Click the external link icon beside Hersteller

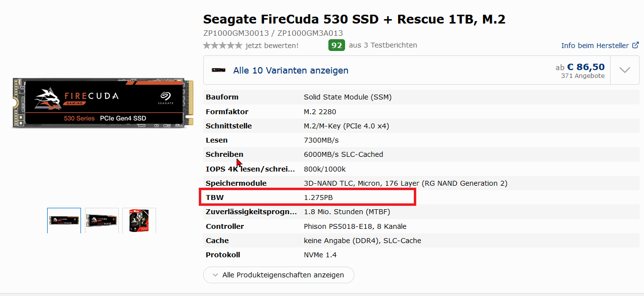[x=635, y=46]
